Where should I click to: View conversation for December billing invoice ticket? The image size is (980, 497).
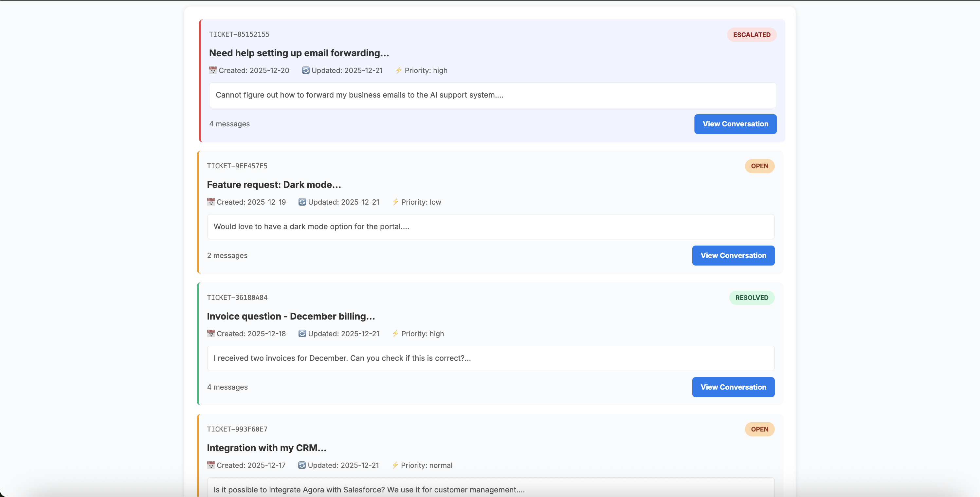tap(733, 387)
